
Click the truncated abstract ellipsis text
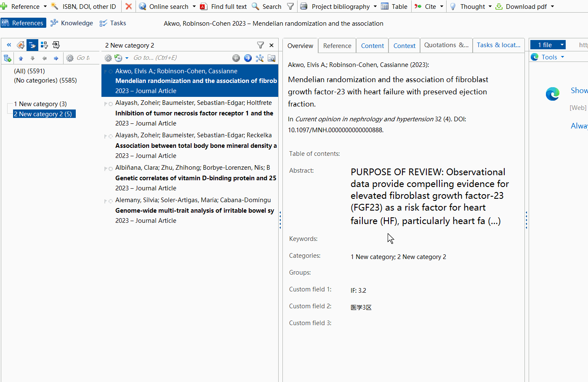(x=494, y=221)
